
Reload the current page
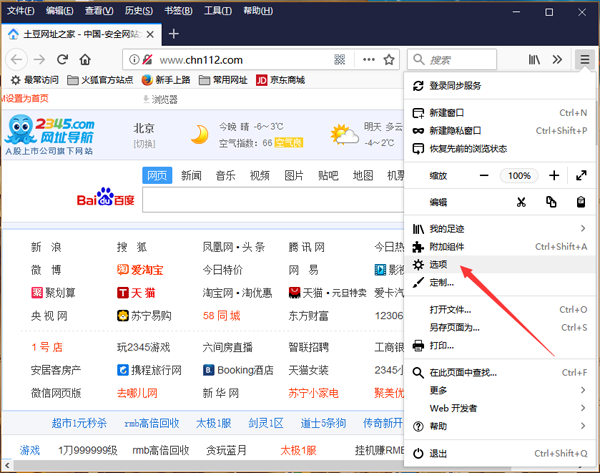click(x=62, y=60)
